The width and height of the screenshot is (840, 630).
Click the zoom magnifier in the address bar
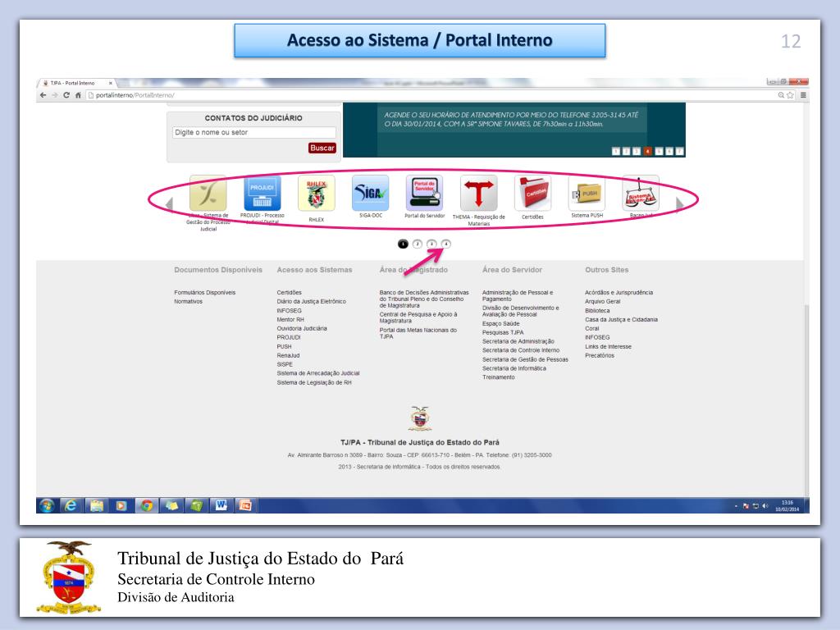tap(781, 95)
